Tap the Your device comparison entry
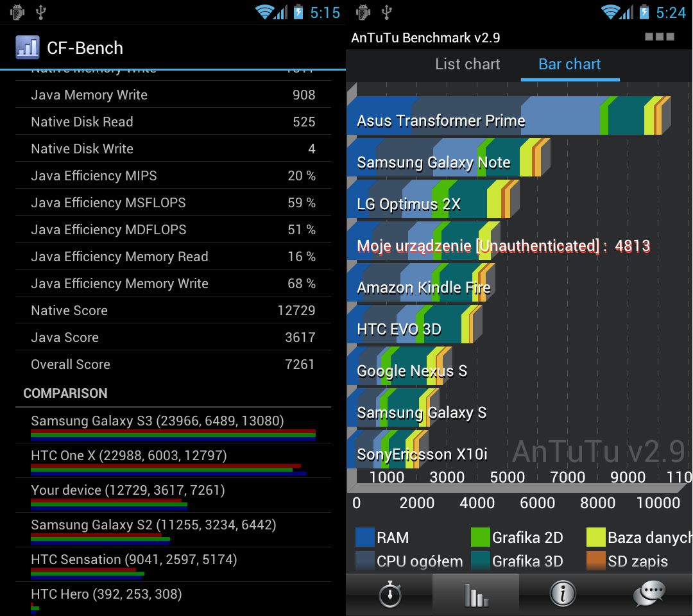This screenshot has width=693, height=616. point(173,495)
